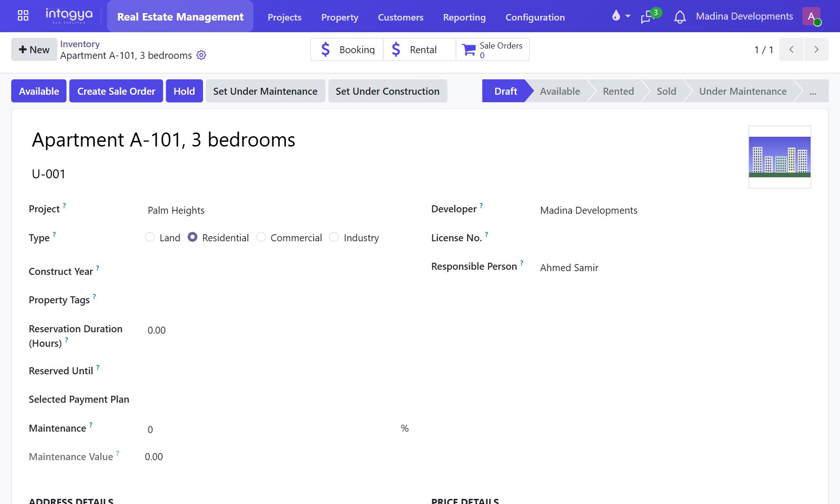Click the Responsible Person help question mark
This screenshot has width=840, height=504.
(x=522, y=263)
